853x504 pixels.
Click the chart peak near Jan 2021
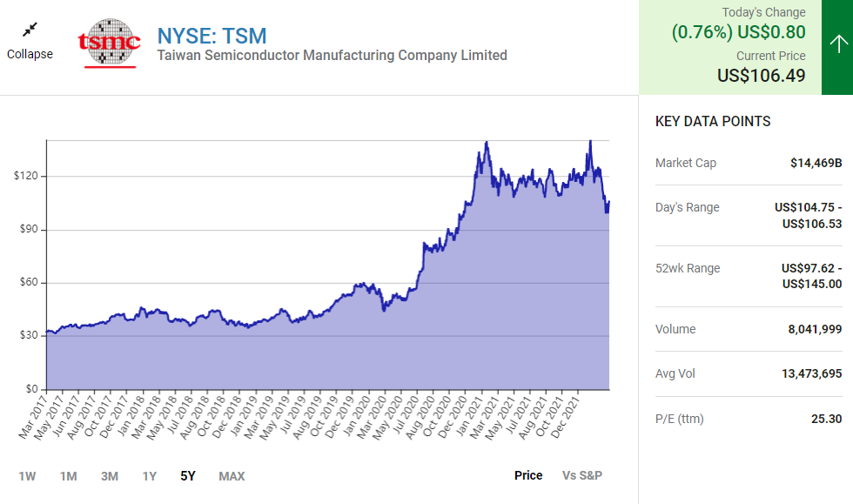click(486, 142)
